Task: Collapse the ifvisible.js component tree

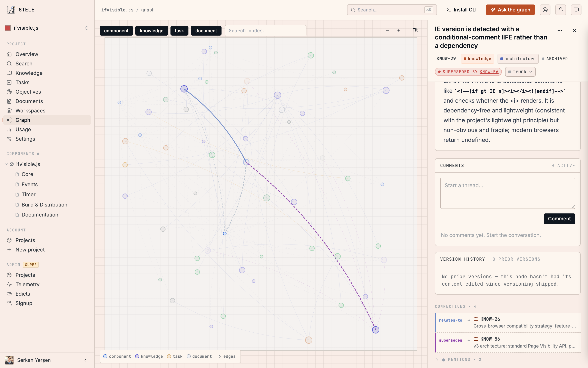Action: [6, 164]
